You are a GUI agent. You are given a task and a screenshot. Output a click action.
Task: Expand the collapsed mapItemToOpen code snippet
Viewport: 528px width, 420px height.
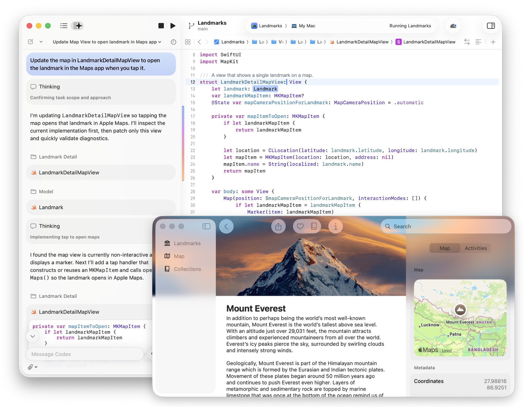(x=32, y=336)
